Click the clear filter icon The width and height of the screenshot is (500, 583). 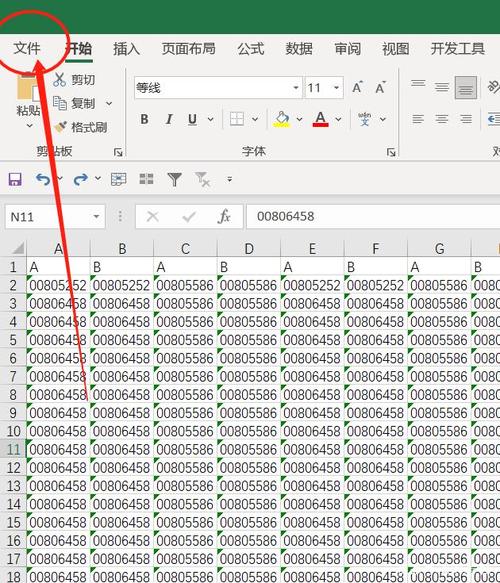pyautogui.click(x=203, y=180)
